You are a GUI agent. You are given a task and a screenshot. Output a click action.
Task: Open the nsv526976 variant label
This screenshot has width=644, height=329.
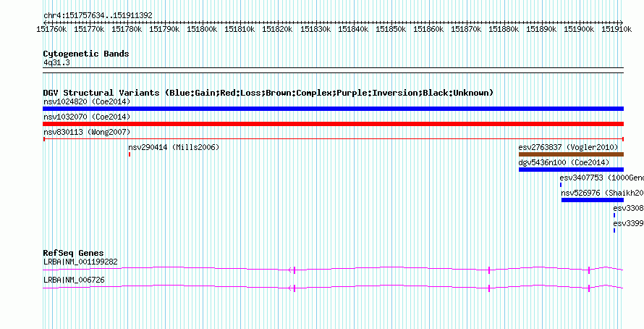(603, 193)
